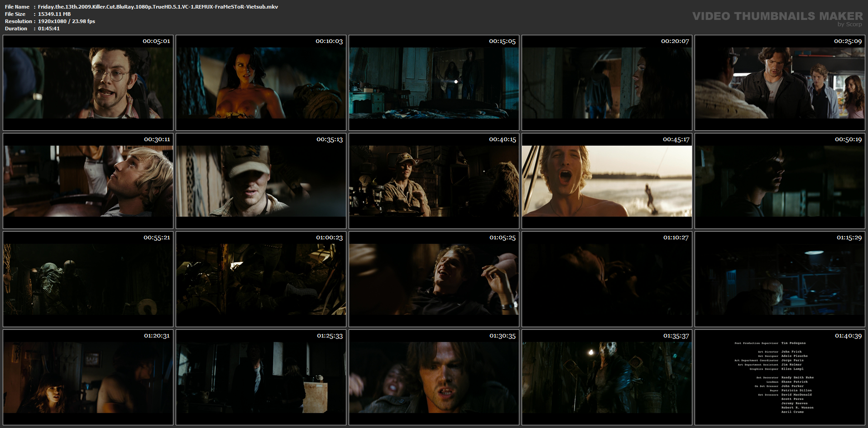Select the thumbnail at 00:05:01
Screen dimensions: 868x428
[x=88, y=83]
